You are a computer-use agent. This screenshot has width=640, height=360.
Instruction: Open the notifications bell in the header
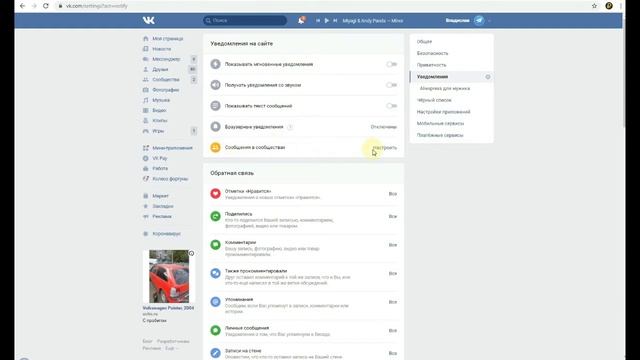point(301,20)
